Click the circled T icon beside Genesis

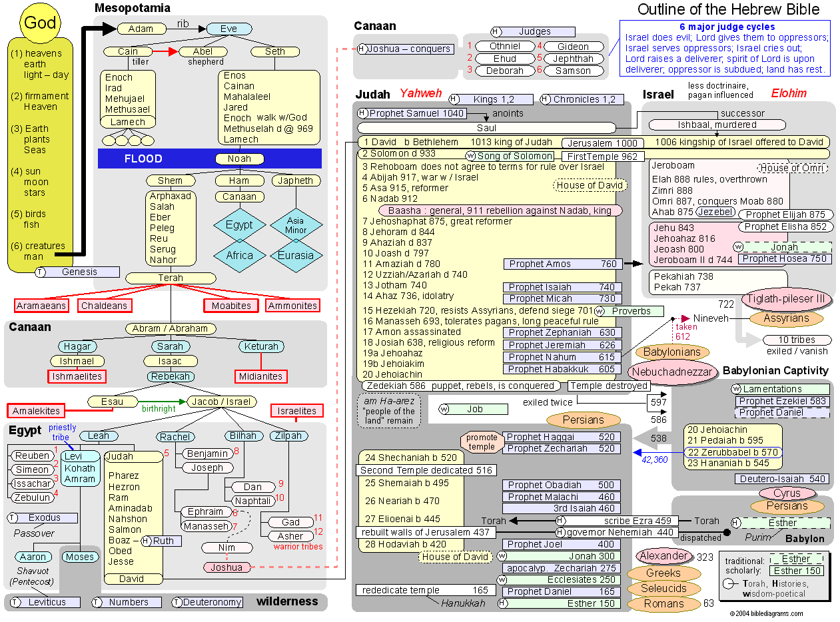(x=41, y=272)
